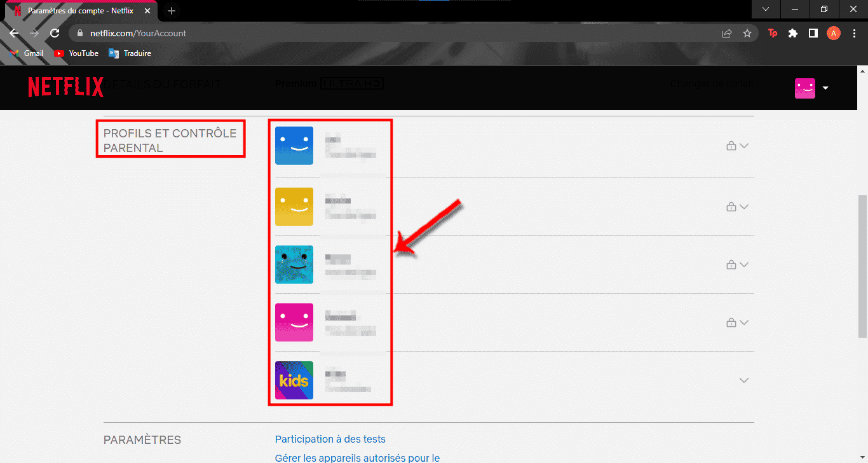The height and width of the screenshot is (463, 868).
Task: Expand the kids profile row chevron
Action: point(744,380)
